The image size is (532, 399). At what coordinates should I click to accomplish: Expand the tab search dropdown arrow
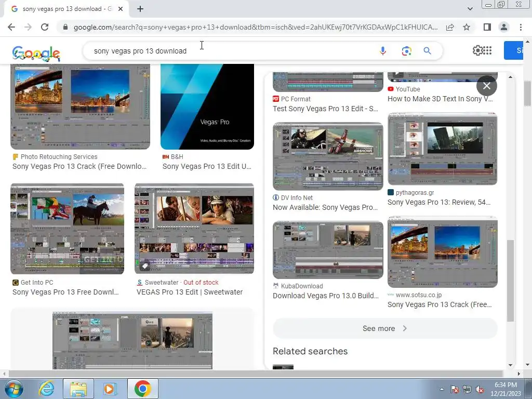coord(470,9)
